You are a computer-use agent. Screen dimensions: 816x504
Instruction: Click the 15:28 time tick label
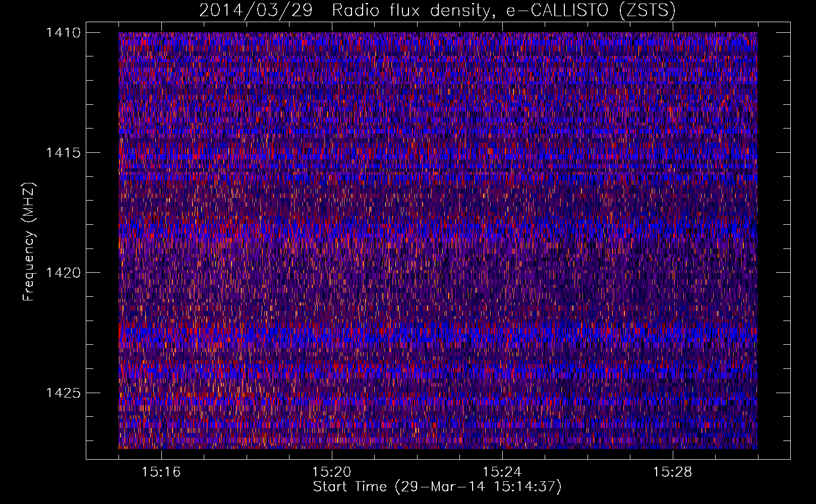pos(672,472)
